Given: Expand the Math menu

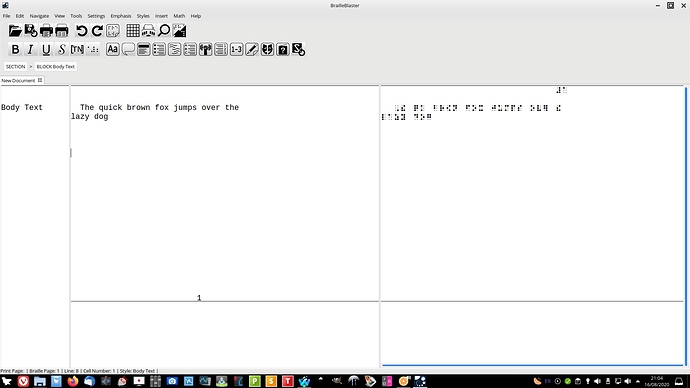Looking at the screenshot, I should 179,16.
